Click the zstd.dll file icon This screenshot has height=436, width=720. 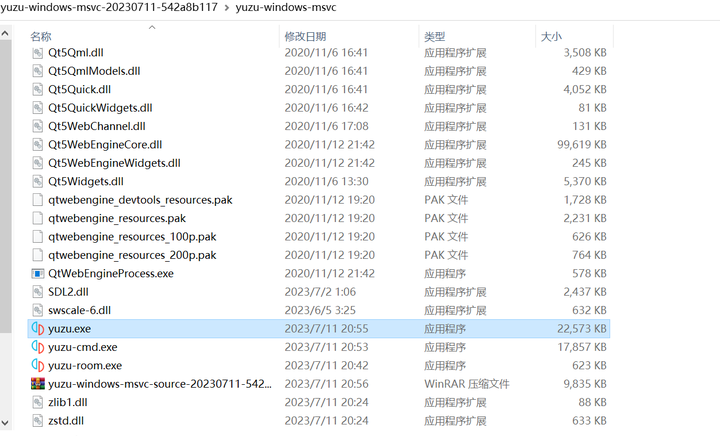pyautogui.click(x=38, y=420)
